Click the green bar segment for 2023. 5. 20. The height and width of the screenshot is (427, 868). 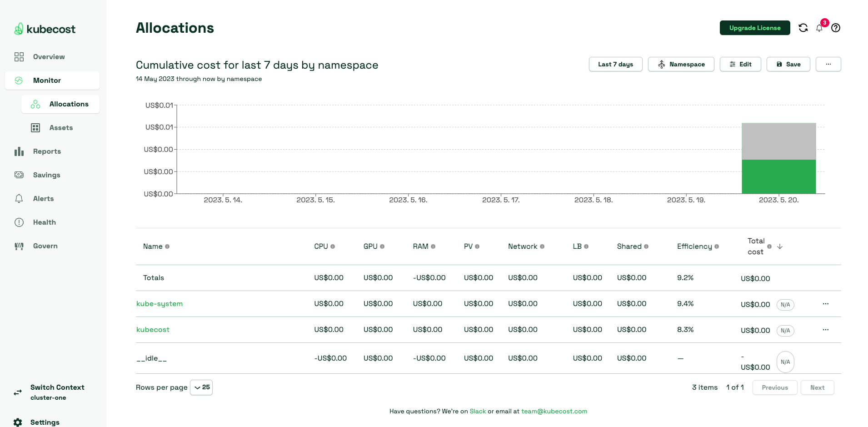coord(778,176)
